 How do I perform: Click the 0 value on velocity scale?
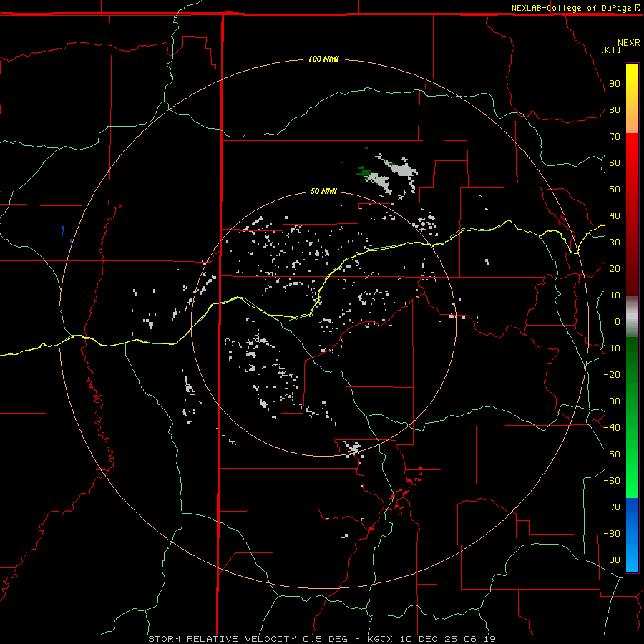point(618,321)
